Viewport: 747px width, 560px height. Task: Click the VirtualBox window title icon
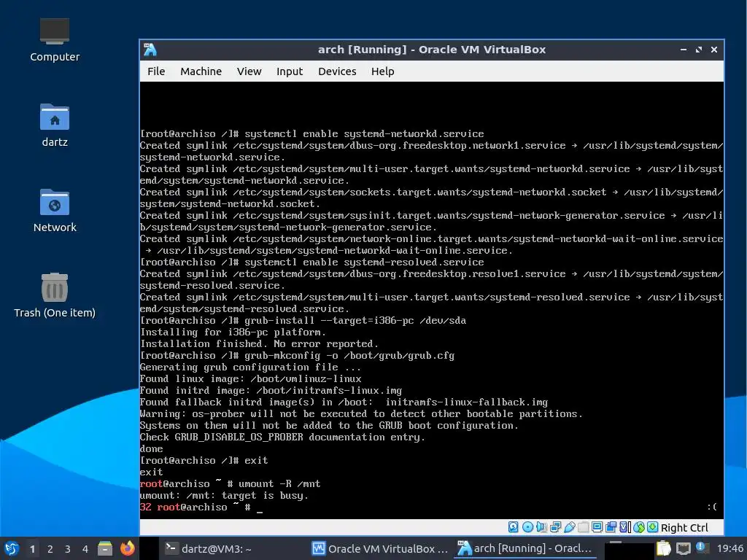150,50
